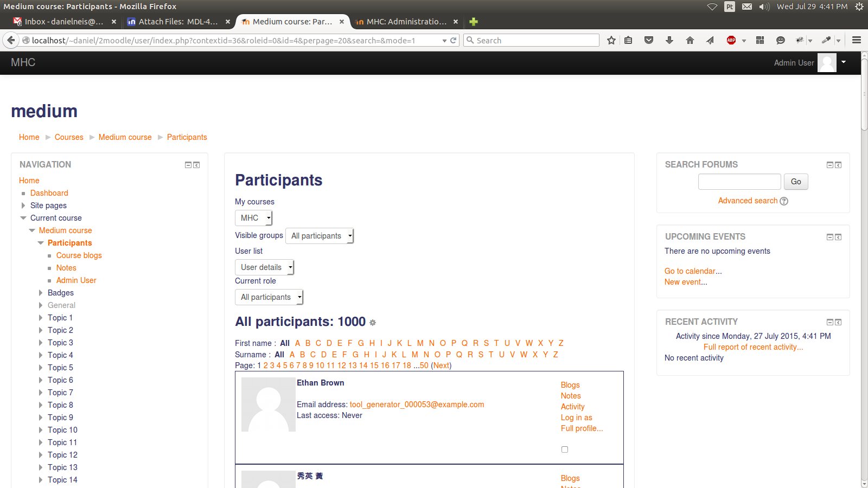Click Courses in the breadcrumb

tap(69, 137)
